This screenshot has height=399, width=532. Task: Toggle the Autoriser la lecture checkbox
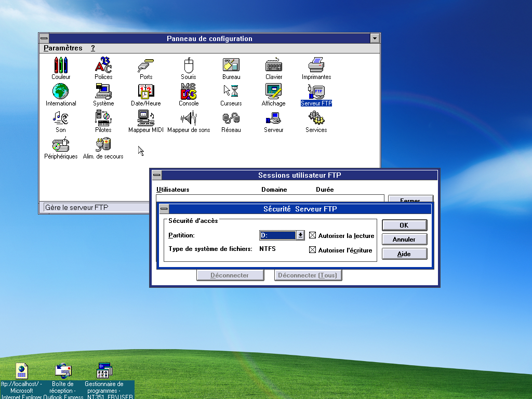313,235
